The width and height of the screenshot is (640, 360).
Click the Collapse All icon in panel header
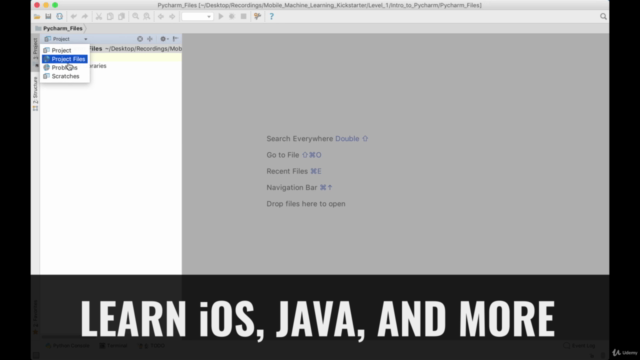tap(150, 39)
